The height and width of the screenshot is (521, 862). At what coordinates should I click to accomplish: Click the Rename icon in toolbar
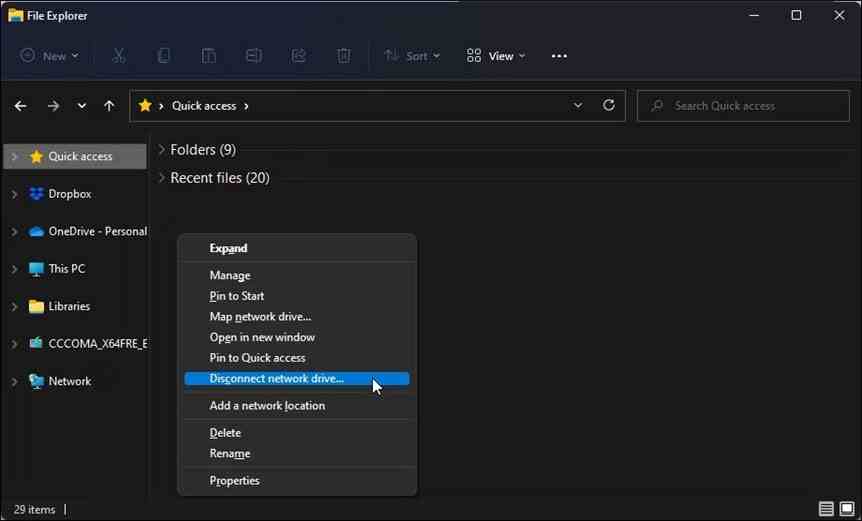[253, 56]
